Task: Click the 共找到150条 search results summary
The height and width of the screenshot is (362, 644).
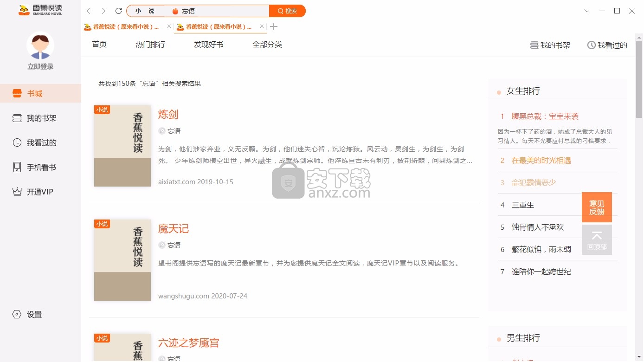Action: pyautogui.click(x=149, y=84)
